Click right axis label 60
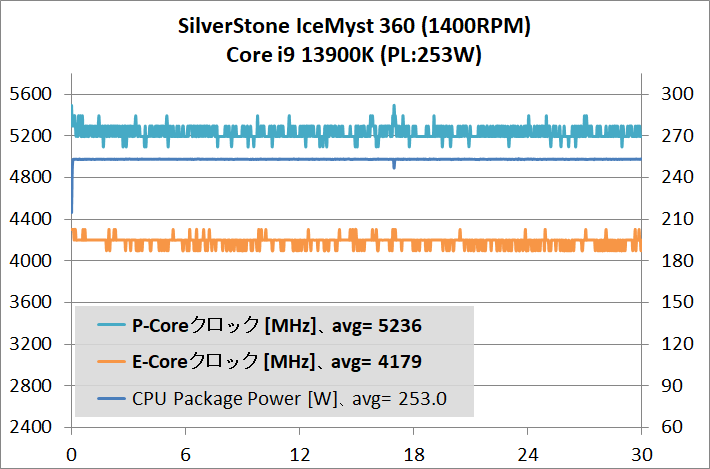710x469 pixels. click(672, 426)
